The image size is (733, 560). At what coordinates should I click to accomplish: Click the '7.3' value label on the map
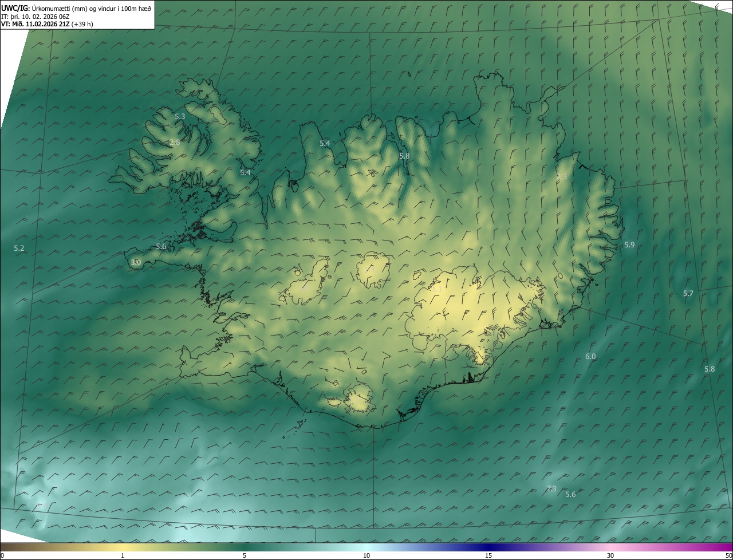tap(551, 488)
